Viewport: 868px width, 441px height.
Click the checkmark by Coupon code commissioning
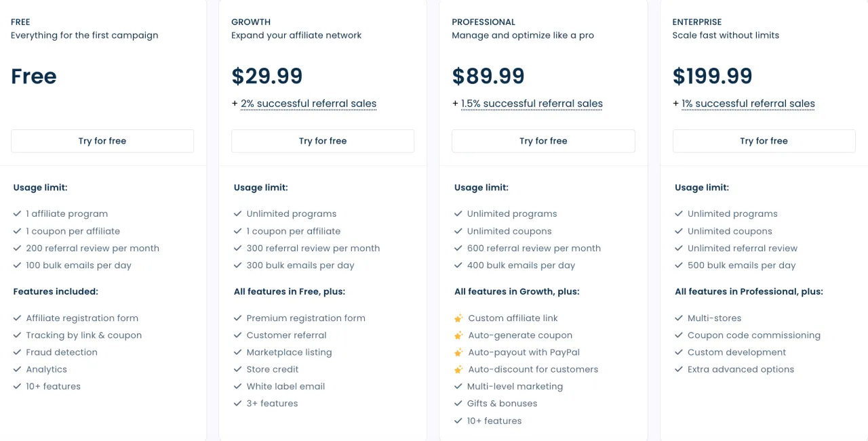(x=679, y=335)
